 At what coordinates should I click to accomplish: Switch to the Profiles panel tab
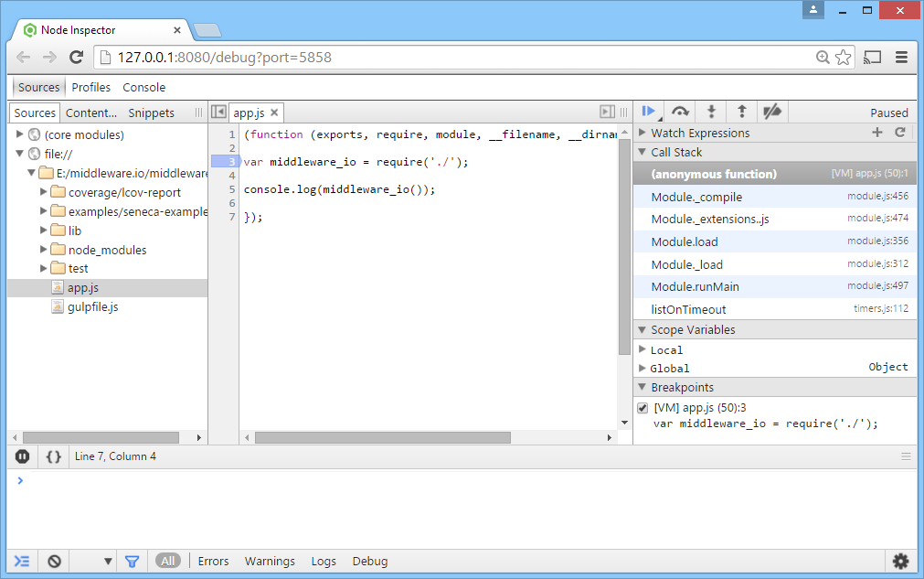[91, 88]
